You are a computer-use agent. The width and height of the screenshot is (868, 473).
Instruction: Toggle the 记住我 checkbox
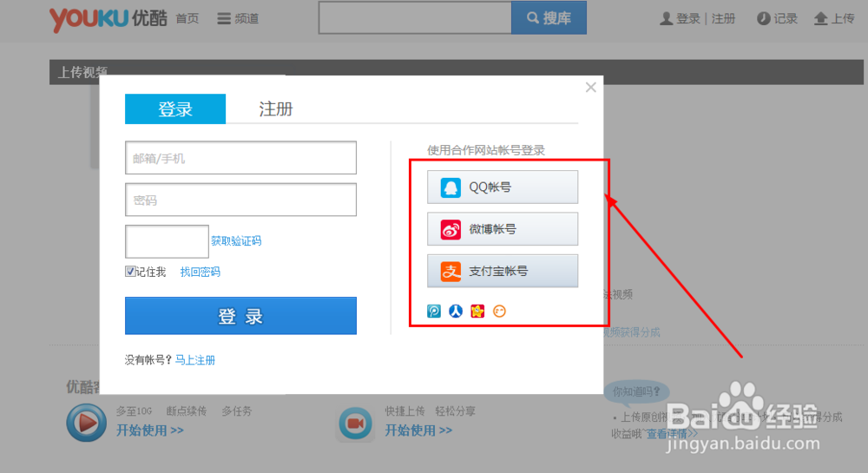[130, 272]
